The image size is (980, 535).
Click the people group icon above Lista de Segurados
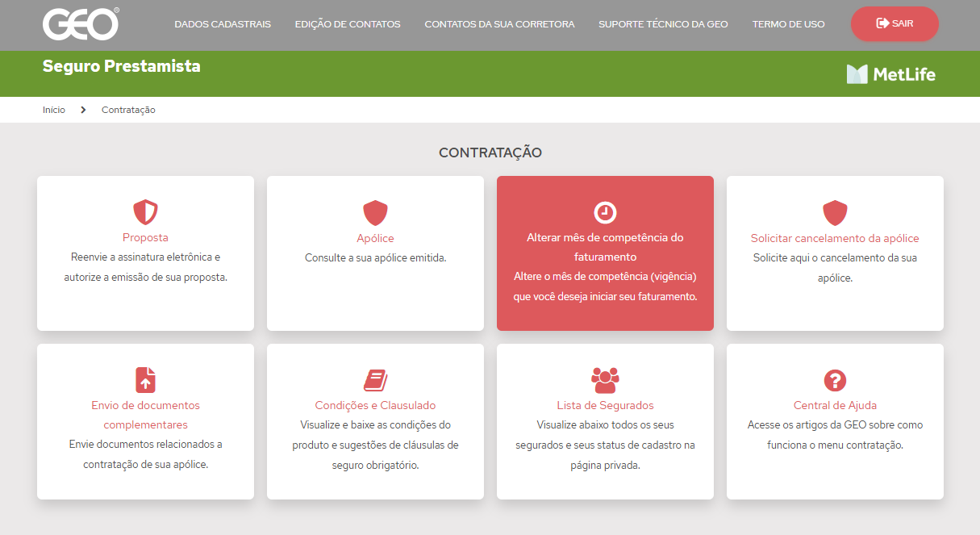pos(605,380)
